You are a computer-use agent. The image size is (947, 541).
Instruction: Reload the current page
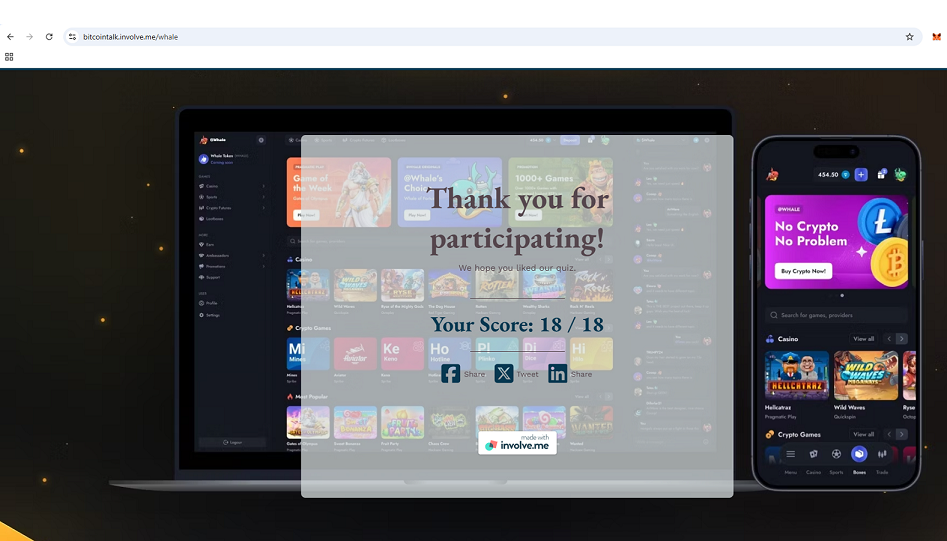49,37
